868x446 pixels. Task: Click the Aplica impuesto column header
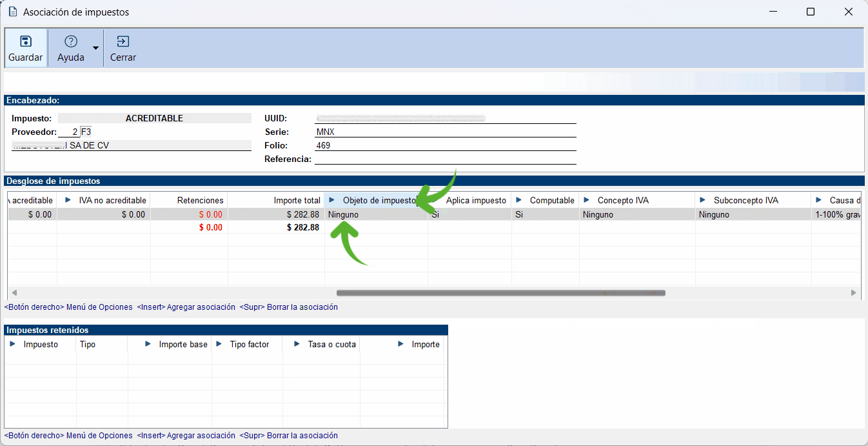[475, 200]
